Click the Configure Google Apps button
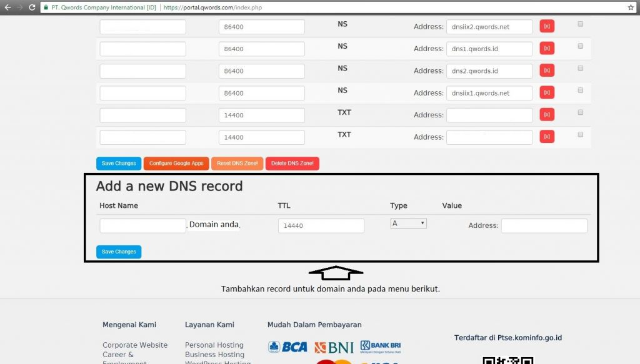 [176, 163]
